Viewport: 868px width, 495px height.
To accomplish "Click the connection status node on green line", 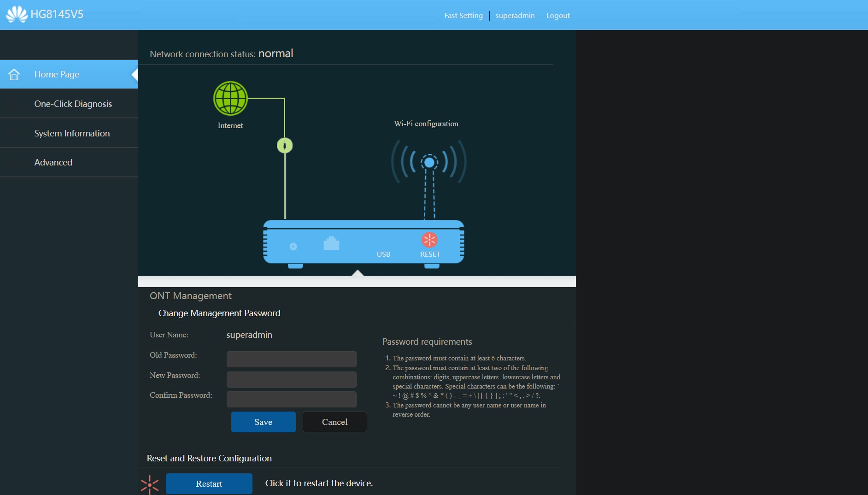I will (x=285, y=146).
